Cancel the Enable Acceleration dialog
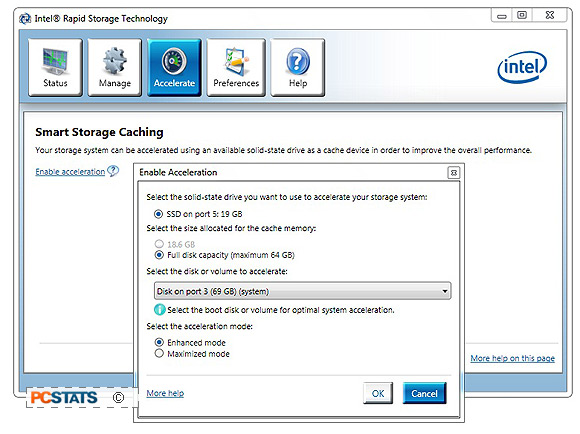This screenshot has height=434, width=580. [x=424, y=393]
